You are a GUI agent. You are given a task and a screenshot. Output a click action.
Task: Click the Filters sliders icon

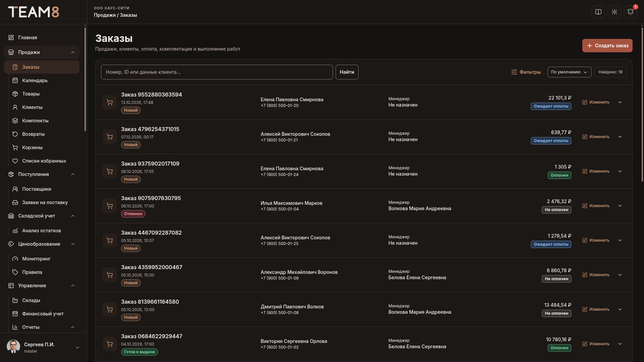point(514,72)
